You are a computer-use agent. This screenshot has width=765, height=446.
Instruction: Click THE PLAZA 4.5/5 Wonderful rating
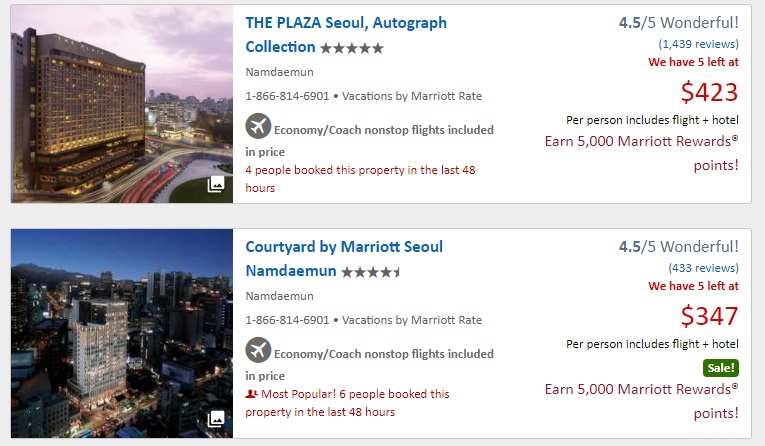click(x=678, y=21)
